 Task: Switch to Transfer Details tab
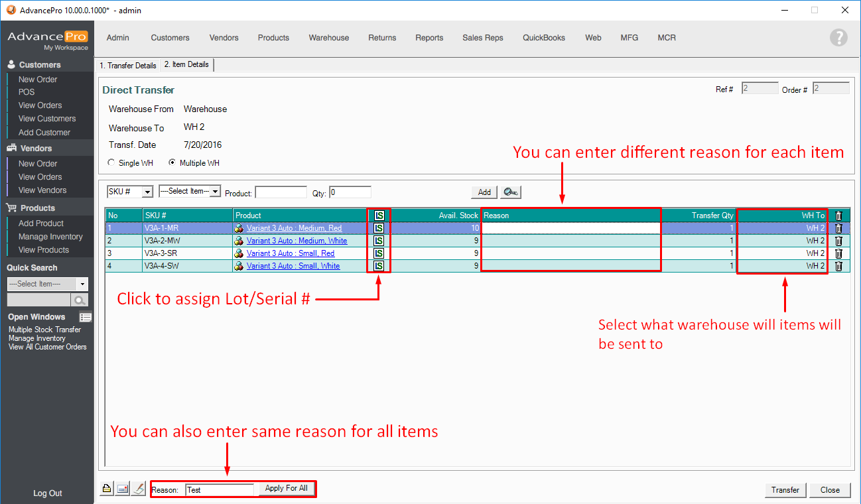coord(128,66)
